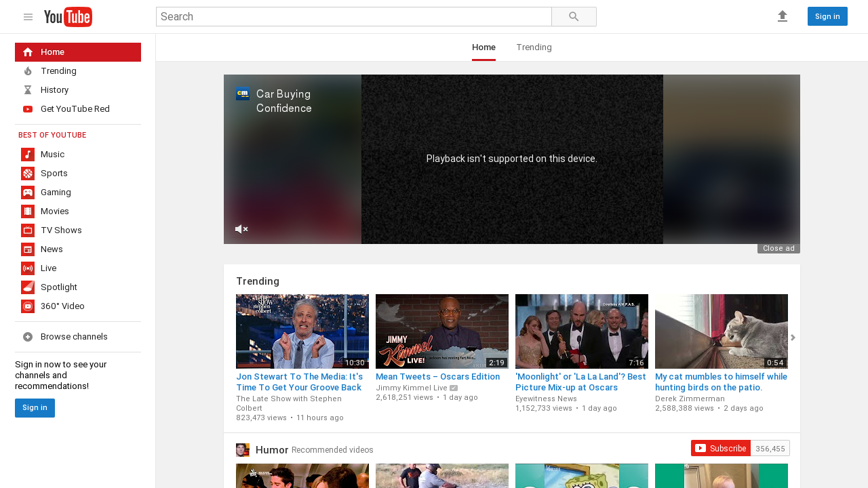Visit The Late Show with Stephen Colbert channel

point(289,403)
